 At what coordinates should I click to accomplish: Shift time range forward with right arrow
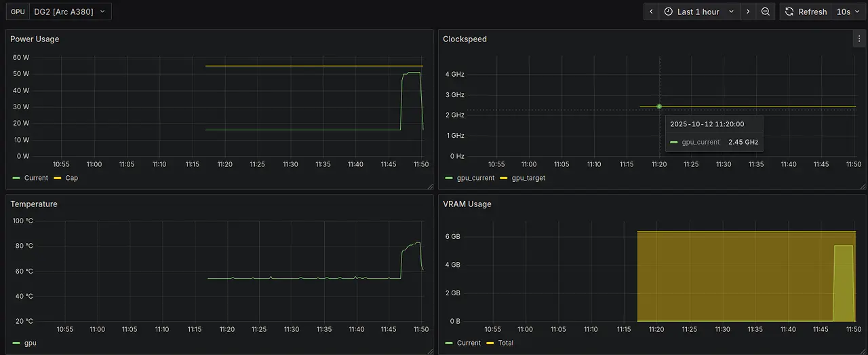(x=748, y=12)
